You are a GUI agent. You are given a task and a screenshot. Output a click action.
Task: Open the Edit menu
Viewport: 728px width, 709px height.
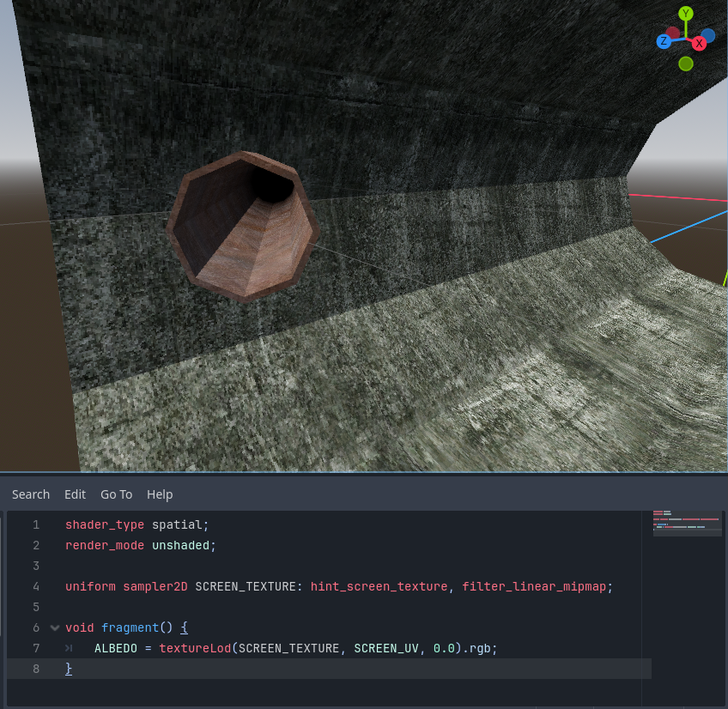coord(76,494)
